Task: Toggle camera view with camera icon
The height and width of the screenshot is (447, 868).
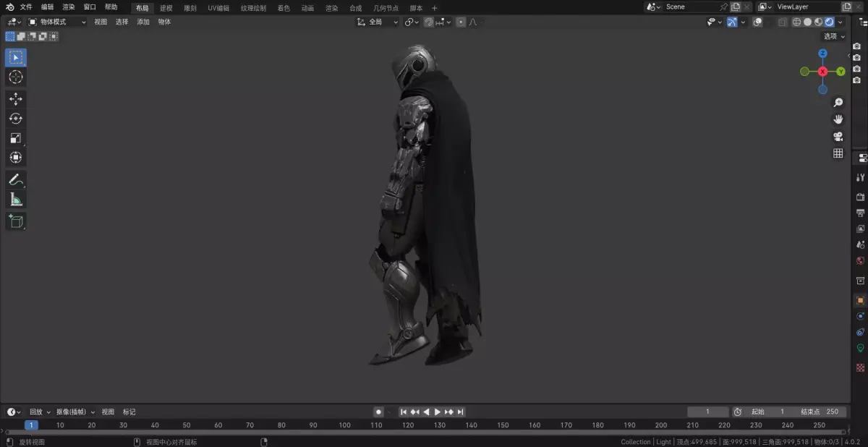Action: click(838, 136)
